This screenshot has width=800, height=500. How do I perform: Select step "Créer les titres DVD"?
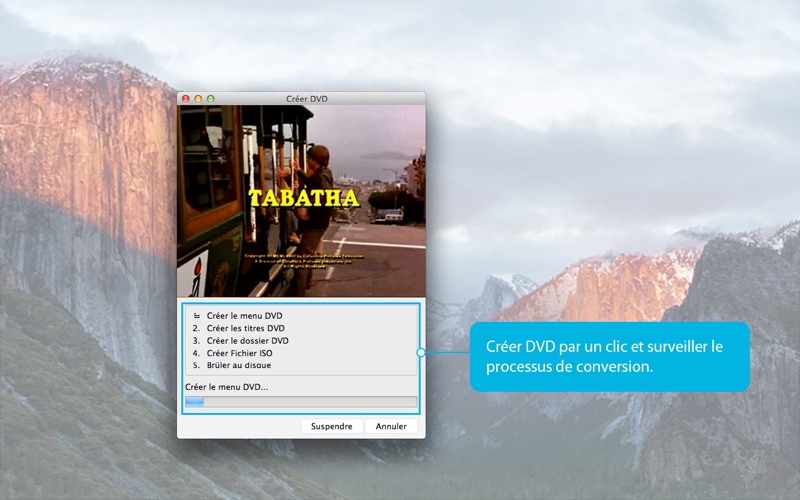click(x=245, y=328)
